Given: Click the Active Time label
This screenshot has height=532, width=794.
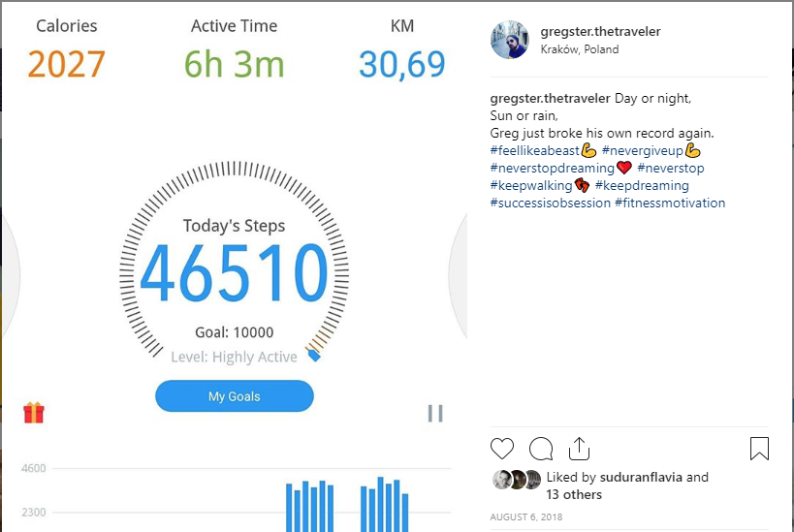Looking at the screenshot, I should (x=234, y=26).
